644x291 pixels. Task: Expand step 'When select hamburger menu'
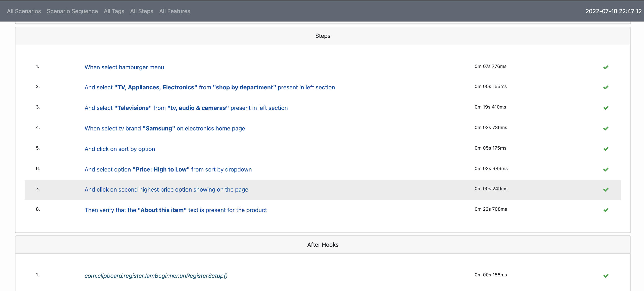124,67
